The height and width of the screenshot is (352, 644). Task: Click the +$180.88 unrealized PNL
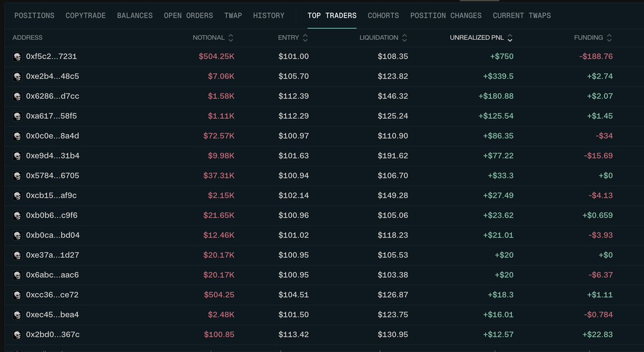(x=496, y=96)
